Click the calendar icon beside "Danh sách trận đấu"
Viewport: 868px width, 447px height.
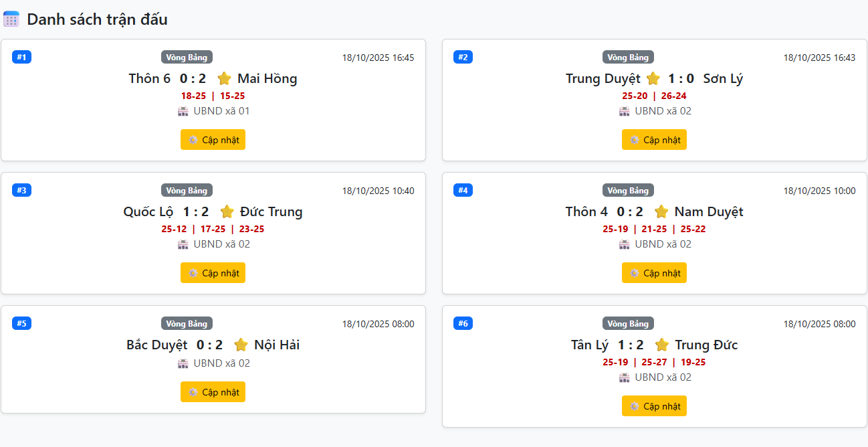click(x=11, y=19)
